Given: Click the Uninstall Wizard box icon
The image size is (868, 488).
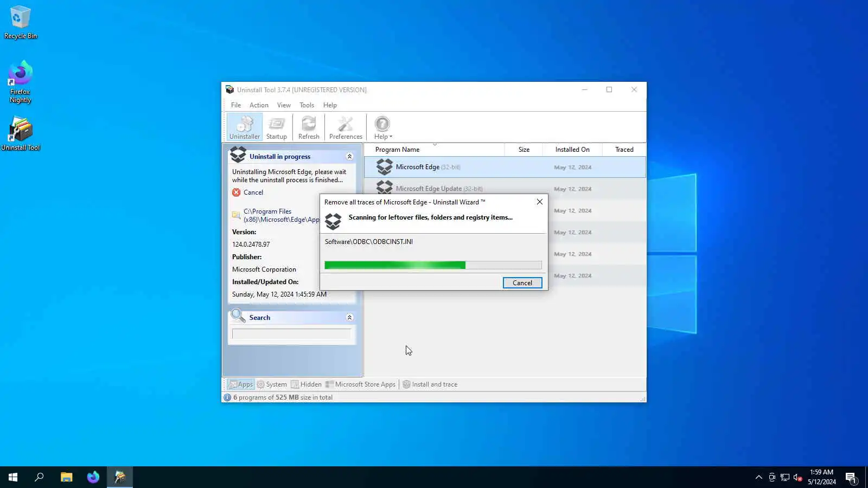Looking at the screenshot, I should click(333, 221).
